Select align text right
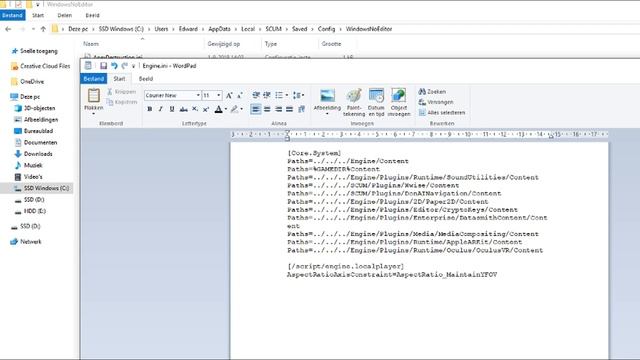 278,109
